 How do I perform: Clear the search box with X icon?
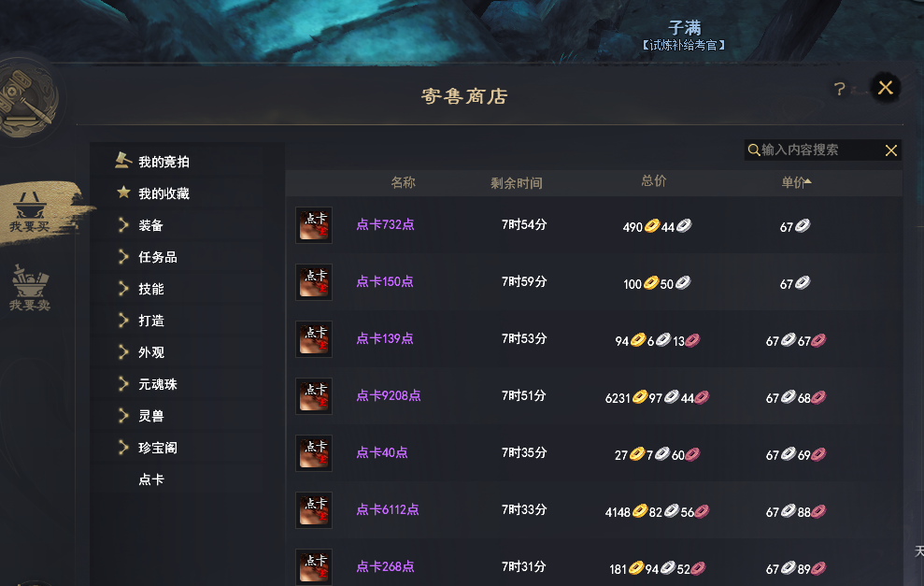[x=891, y=150]
